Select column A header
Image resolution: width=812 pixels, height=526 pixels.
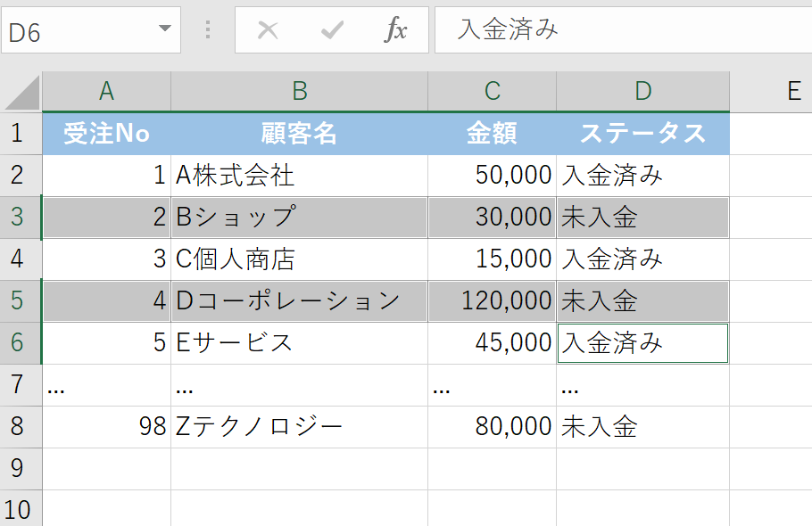(x=106, y=91)
